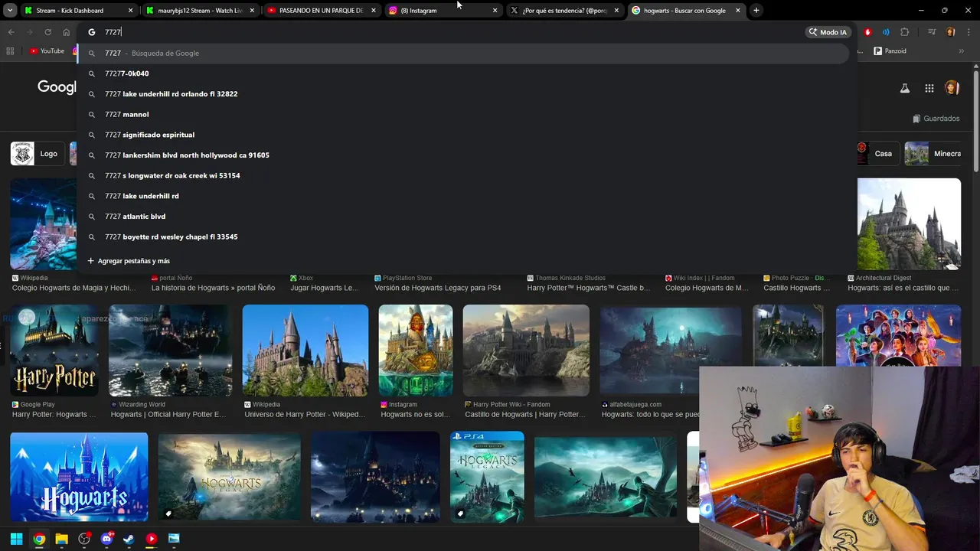Image resolution: width=980 pixels, height=551 pixels.
Task: Click Agregar pestañas y más
Action: pyautogui.click(x=129, y=261)
